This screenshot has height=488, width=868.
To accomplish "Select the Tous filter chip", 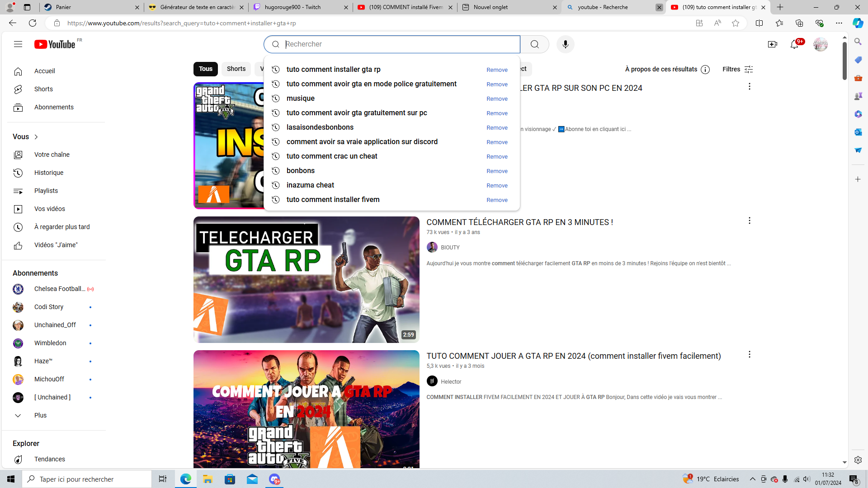I will pyautogui.click(x=206, y=69).
